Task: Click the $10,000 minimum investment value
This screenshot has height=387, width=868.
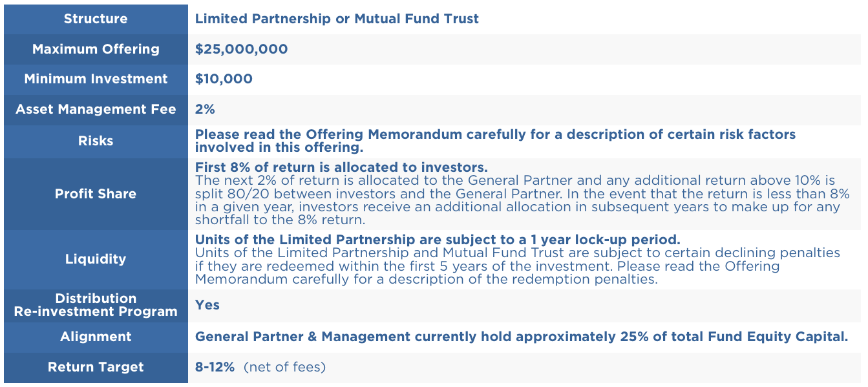Action: coord(224,79)
